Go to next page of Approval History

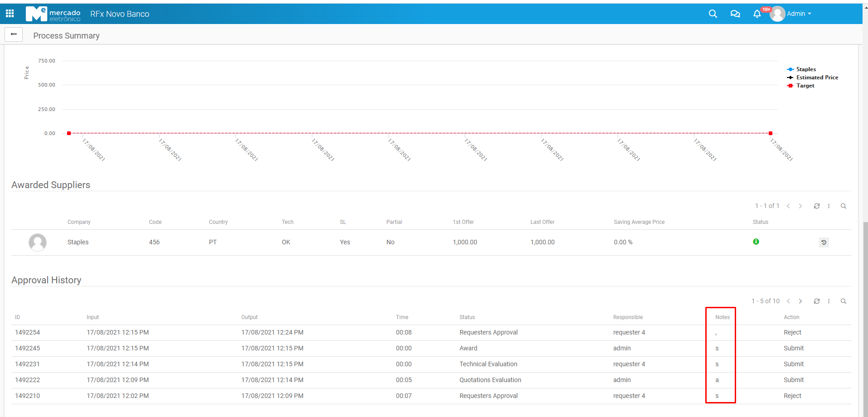pos(800,301)
